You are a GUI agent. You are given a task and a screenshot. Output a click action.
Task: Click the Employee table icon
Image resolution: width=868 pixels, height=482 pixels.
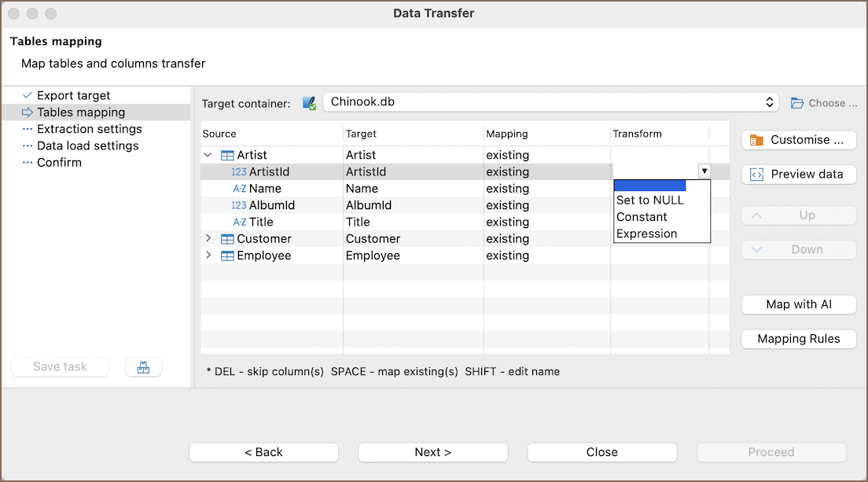[x=227, y=256]
